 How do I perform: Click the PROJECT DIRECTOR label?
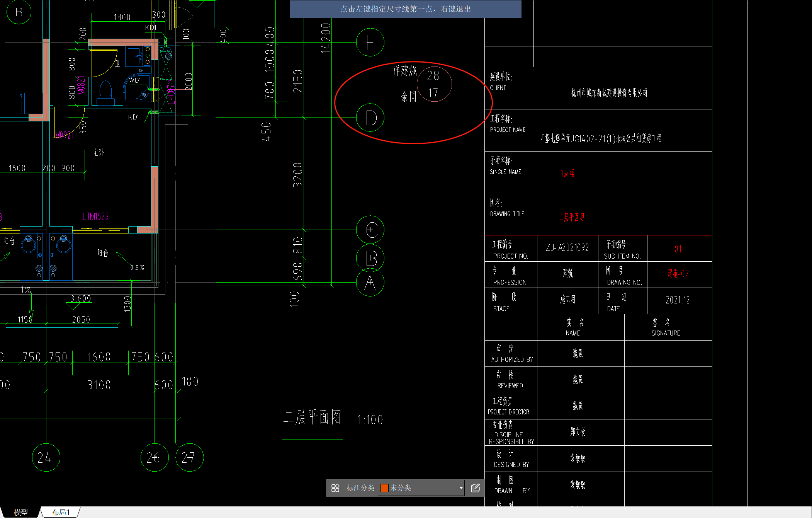coord(508,412)
